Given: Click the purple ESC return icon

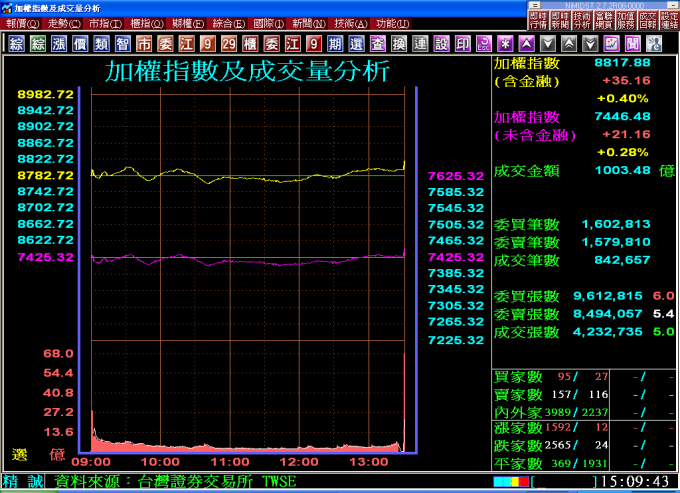Looking at the screenshot, I should (x=484, y=44).
